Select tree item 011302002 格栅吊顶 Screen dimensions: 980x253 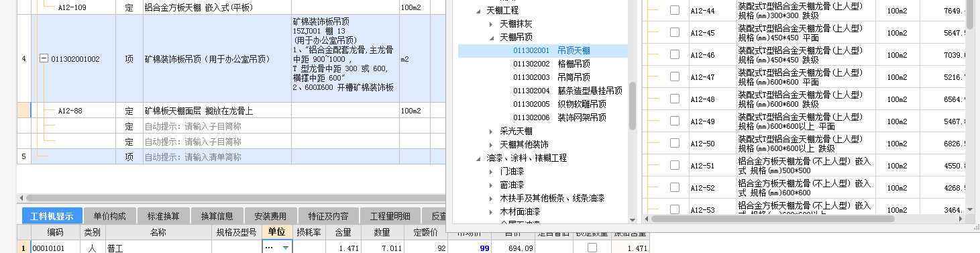tap(551, 64)
